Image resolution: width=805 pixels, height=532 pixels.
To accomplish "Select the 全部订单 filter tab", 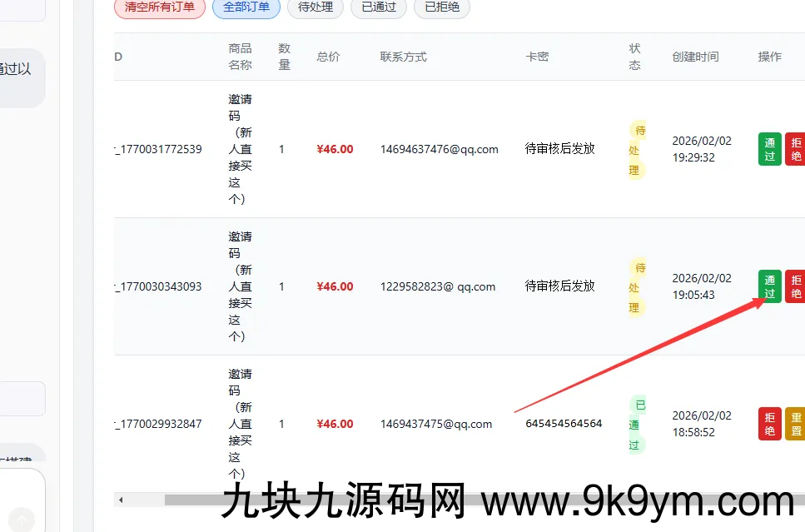I will click(246, 7).
